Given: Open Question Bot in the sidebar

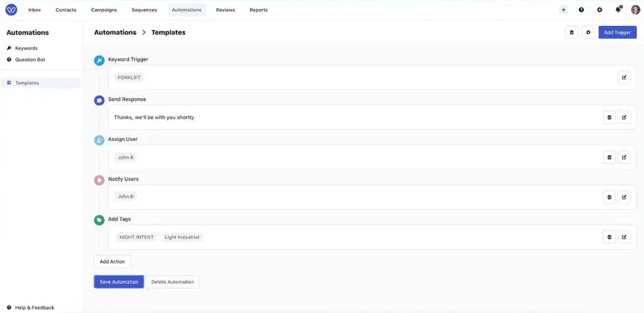Looking at the screenshot, I should click(x=30, y=59).
